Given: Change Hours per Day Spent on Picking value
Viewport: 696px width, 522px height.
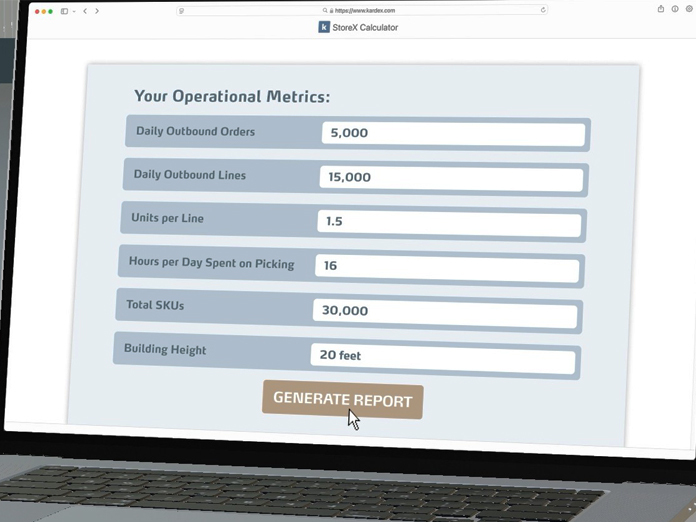Looking at the screenshot, I should tap(447, 268).
